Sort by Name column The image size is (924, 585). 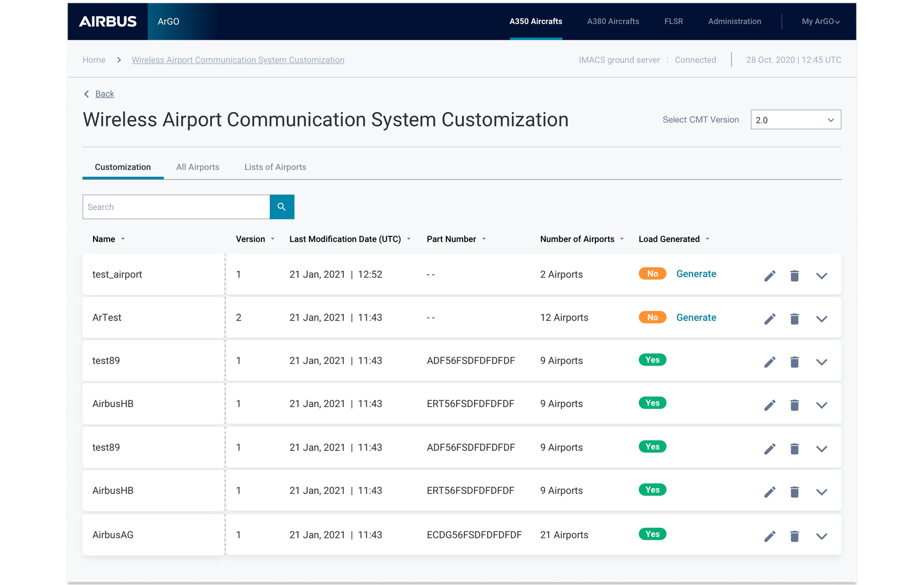click(108, 239)
